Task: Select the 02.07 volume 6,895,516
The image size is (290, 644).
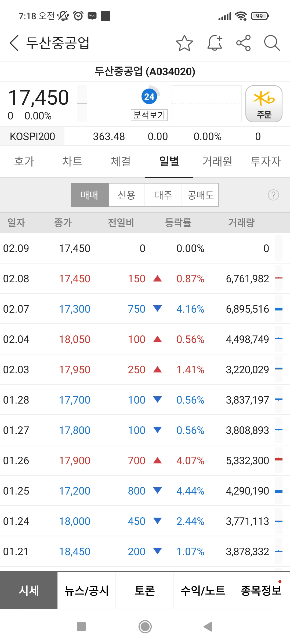Action: click(247, 309)
